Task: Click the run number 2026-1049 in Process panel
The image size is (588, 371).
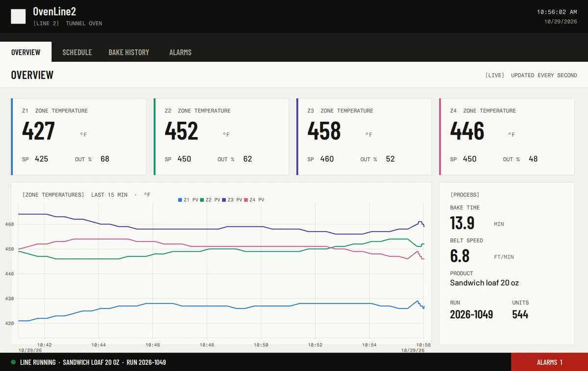Action: [x=471, y=314]
